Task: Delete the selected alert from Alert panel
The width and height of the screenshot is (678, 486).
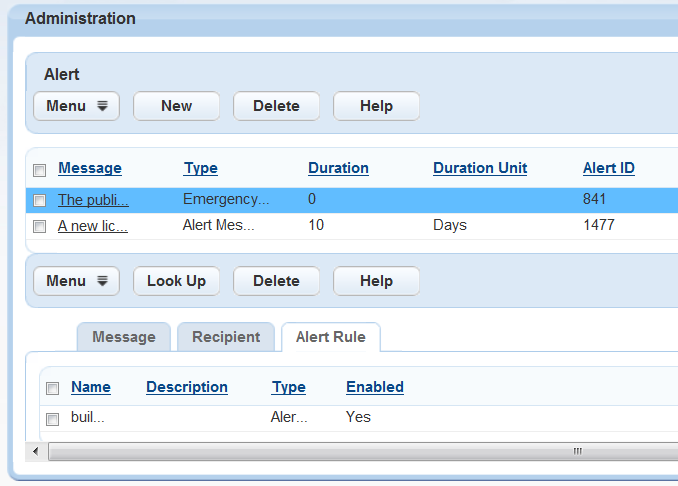Action: click(276, 106)
